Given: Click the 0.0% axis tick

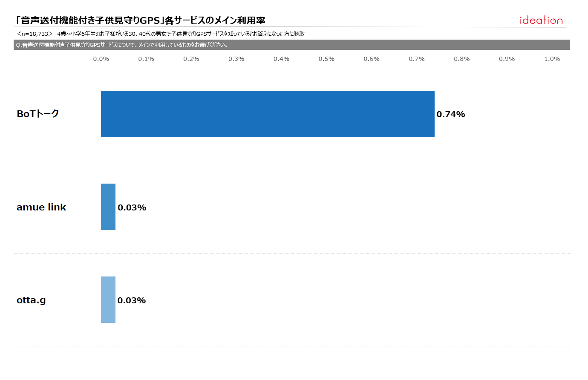Looking at the screenshot, I should click(x=101, y=59).
